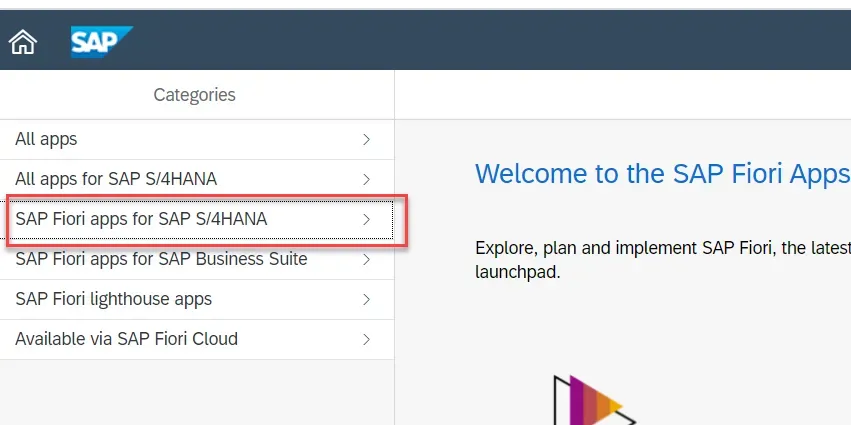Click the SAP logo

(x=100, y=42)
